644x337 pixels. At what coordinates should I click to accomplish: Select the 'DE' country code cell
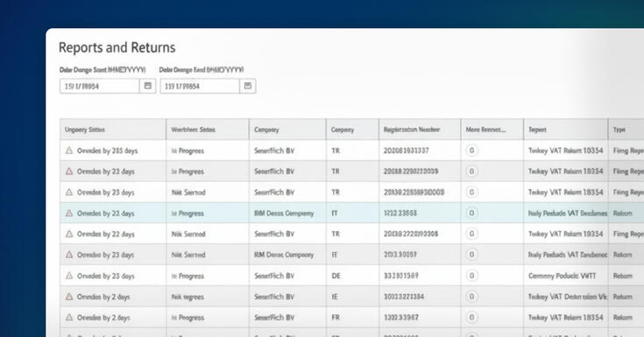(x=352, y=276)
